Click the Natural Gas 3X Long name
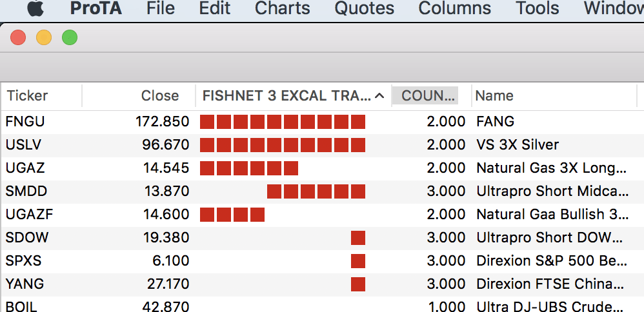 click(x=551, y=168)
